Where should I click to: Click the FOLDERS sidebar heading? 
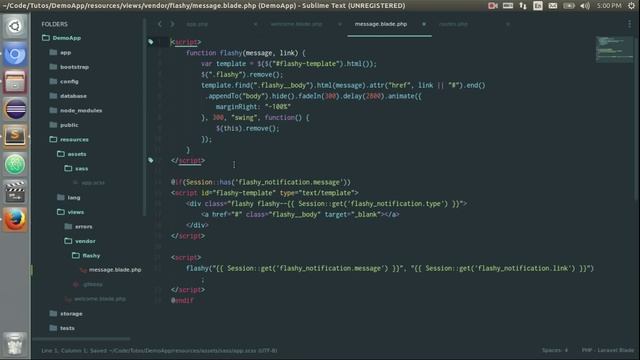54,24
